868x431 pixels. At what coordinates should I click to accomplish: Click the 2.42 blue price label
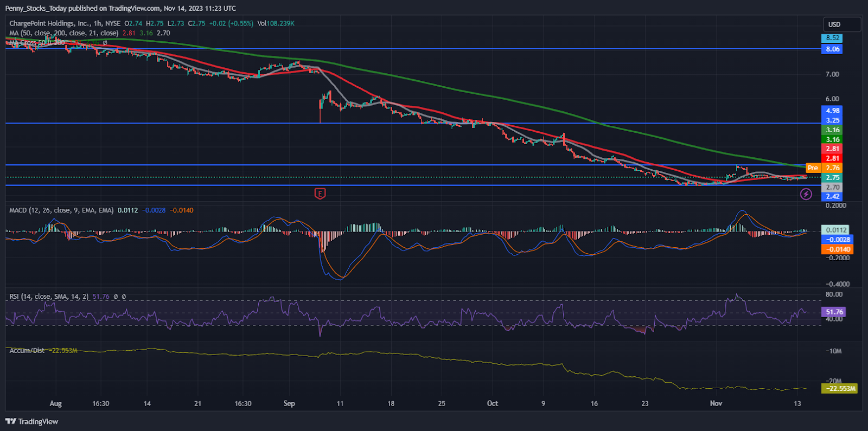(832, 196)
